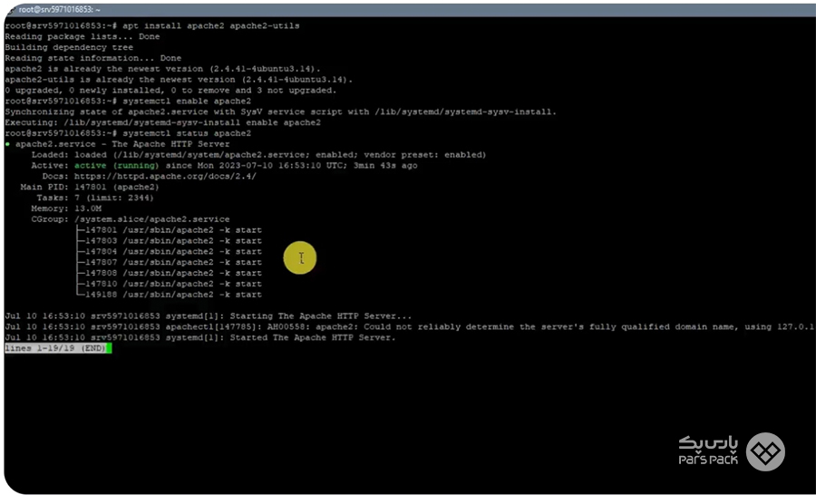Click the 'CGroup: /system.slice/apache2.service' line
816x504 pixels.
coord(130,219)
